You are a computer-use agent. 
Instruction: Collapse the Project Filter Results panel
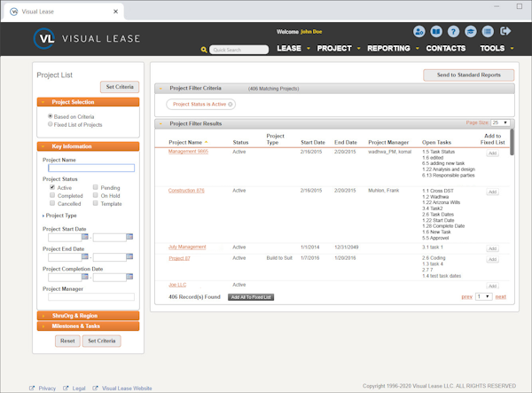(x=160, y=124)
